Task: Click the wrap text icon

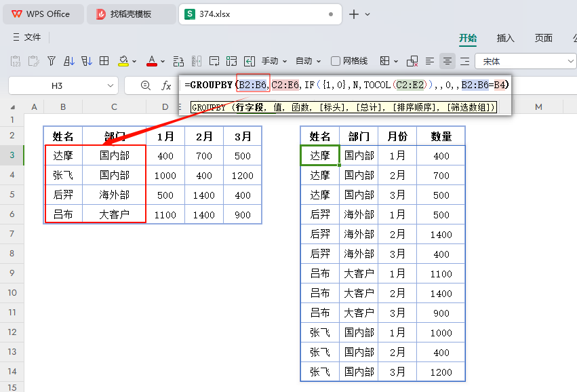Action: (214, 61)
